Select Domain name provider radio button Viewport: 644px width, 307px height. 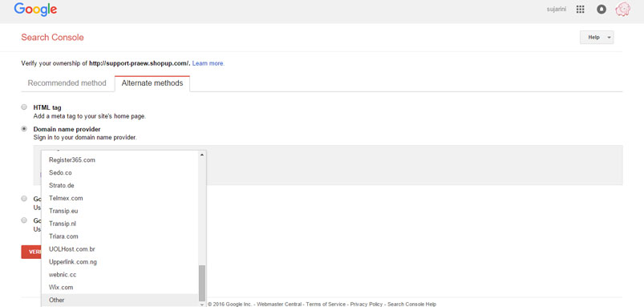coord(24,129)
